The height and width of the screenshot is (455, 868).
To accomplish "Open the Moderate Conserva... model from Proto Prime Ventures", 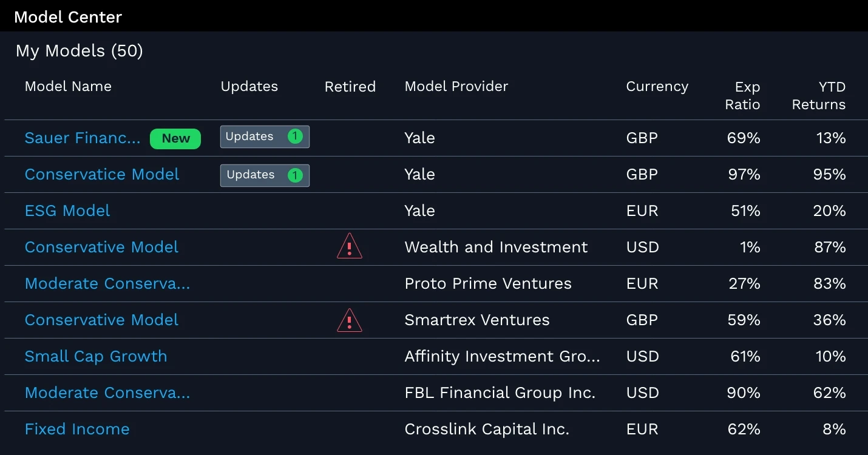I will click(107, 283).
